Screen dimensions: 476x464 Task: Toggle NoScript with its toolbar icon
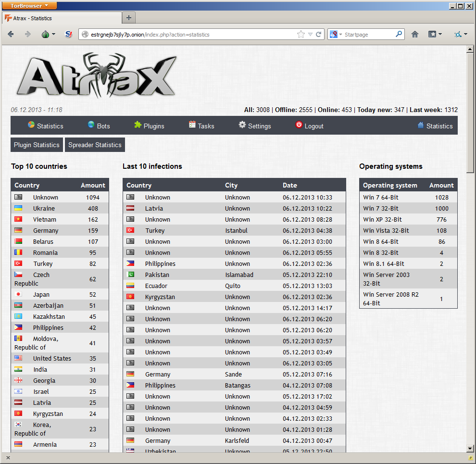point(68,34)
